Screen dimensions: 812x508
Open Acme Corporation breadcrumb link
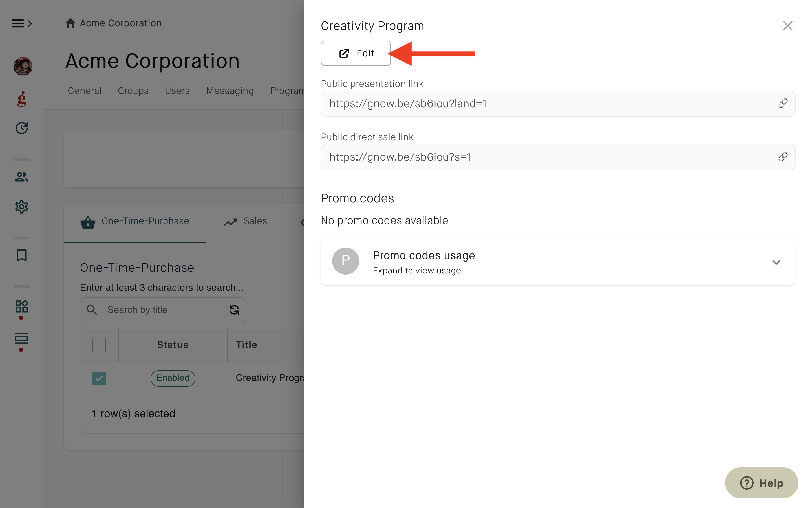(x=121, y=23)
